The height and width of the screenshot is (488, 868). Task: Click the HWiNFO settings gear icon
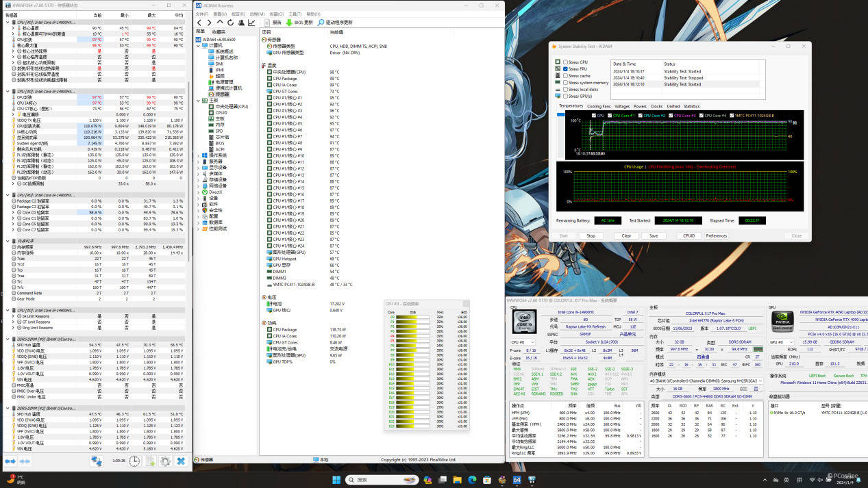[165, 461]
